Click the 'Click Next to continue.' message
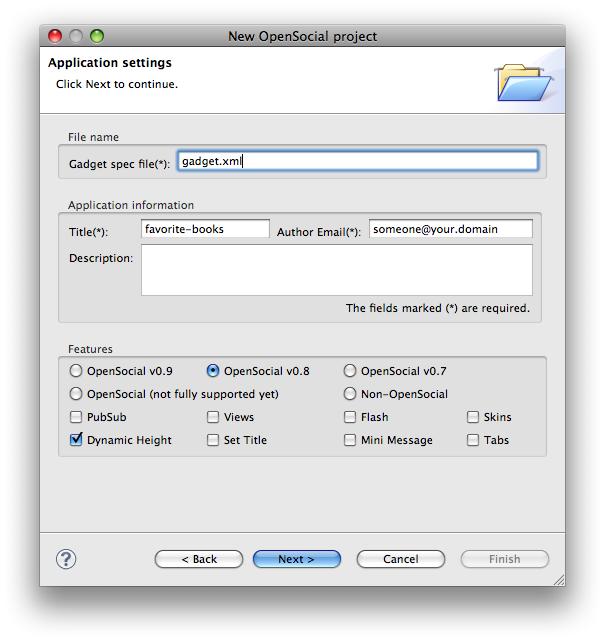605x641 pixels. click(x=117, y=84)
